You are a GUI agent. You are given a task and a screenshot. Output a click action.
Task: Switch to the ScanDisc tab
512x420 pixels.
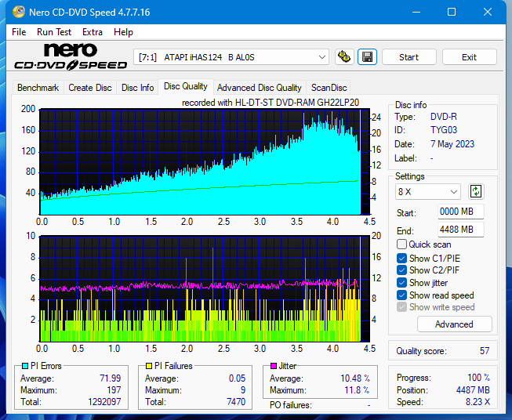(x=329, y=88)
